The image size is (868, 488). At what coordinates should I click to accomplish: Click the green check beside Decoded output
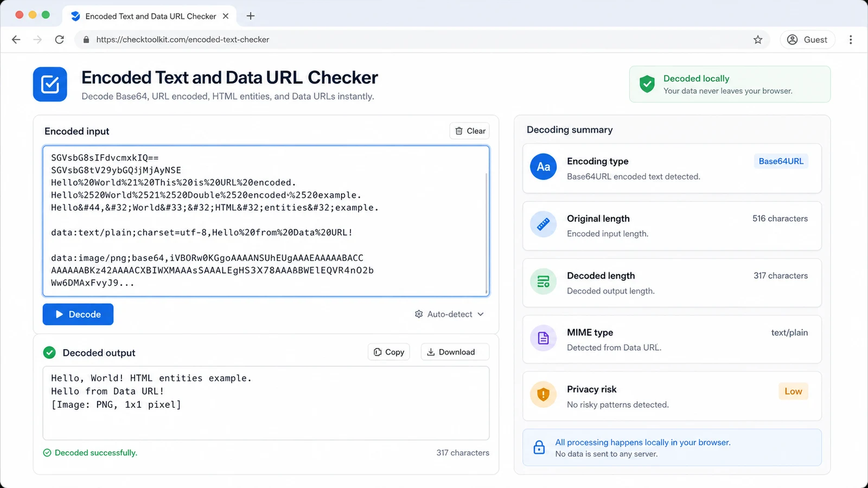click(49, 352)
